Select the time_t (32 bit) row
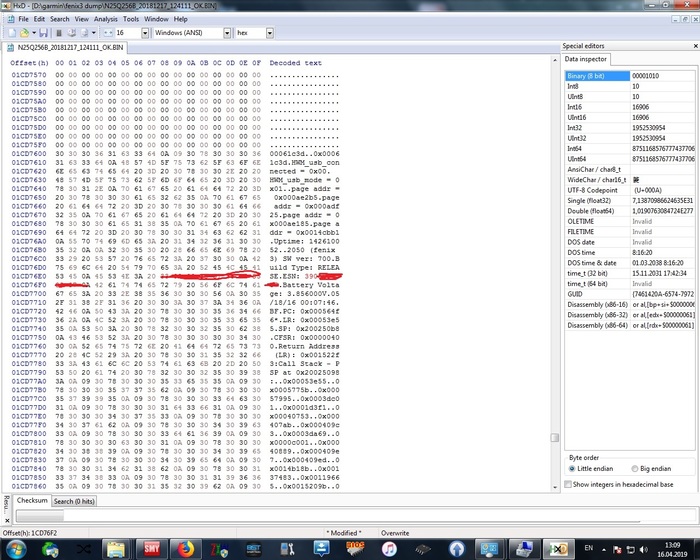Screen dimensions: 700x560 pyautogui.click(x=630, y=273)
